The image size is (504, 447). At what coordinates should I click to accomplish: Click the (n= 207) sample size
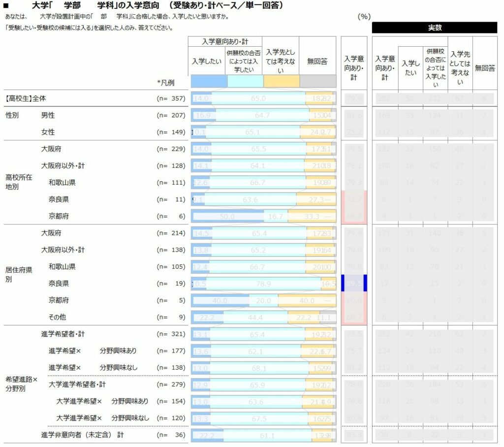pyautogui.click(x=171, y=115)
